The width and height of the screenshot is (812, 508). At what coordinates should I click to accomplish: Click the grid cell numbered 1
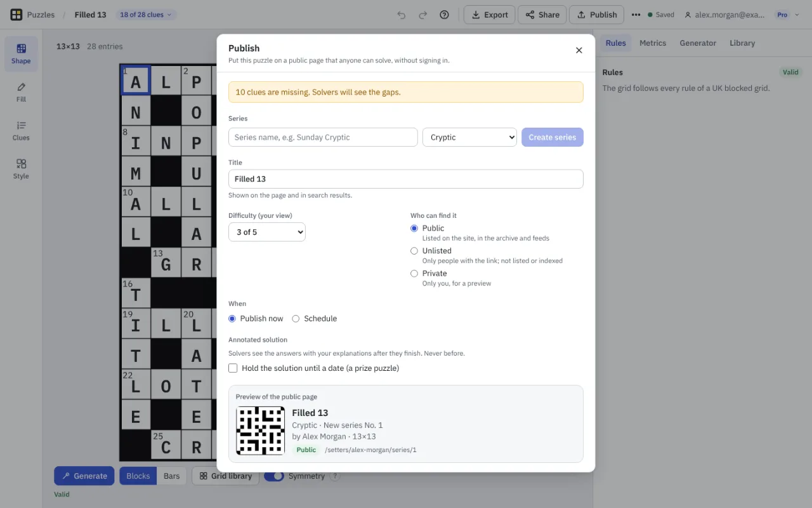click(136, 80)
